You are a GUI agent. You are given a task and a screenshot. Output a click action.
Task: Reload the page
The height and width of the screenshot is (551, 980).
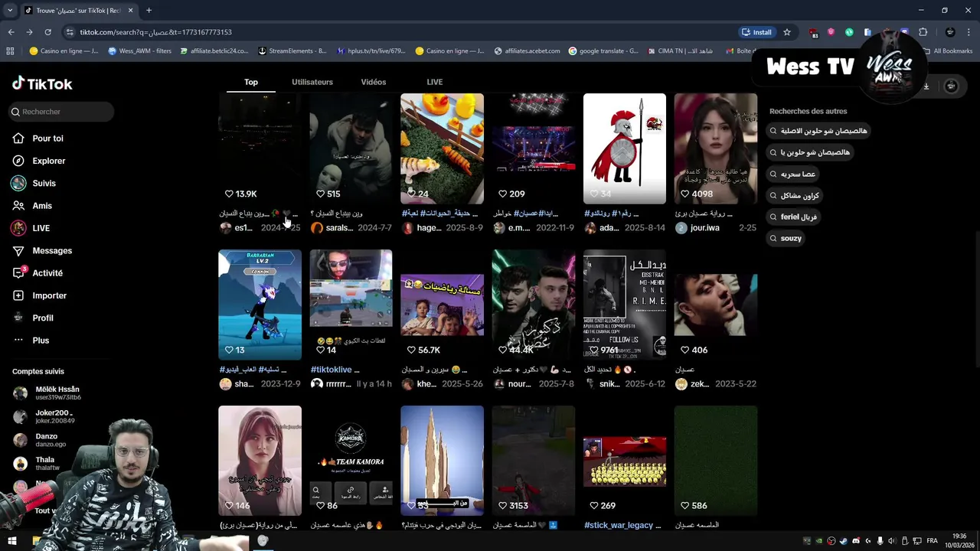point(47,32)
